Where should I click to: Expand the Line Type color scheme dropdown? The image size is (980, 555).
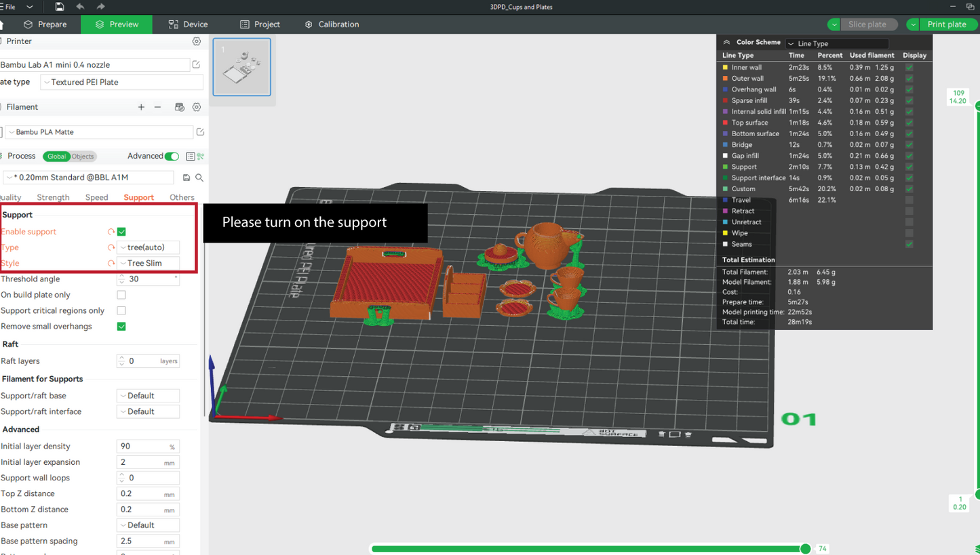837,43
